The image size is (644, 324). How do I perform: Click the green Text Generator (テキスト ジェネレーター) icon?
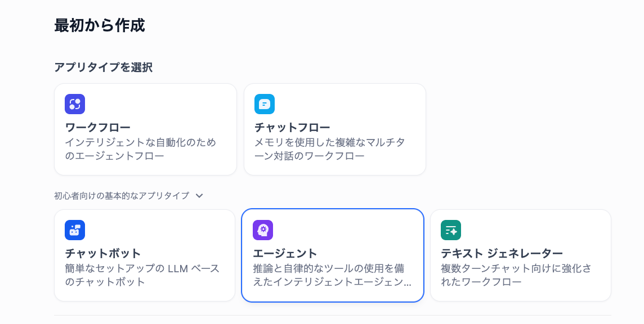coord(451,230)
